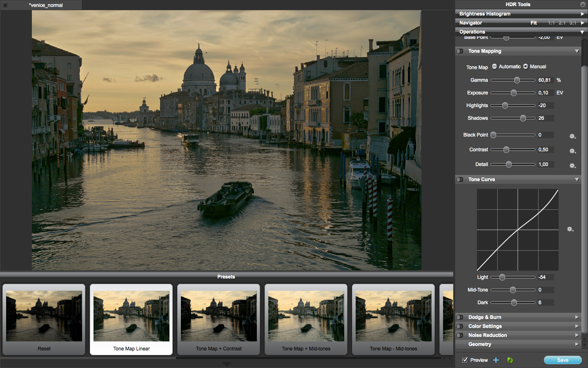Apply the Tone Map + Contrast preset thumbnail
Image resolution: width=588 pixels, height=368 pixels.
218,319
